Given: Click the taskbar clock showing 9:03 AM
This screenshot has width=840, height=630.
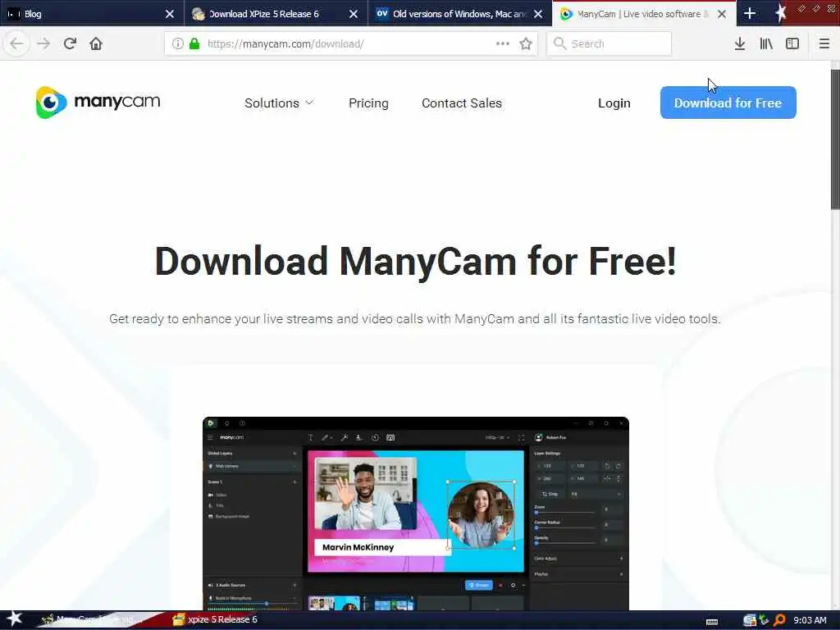Looking at the screenshot, I should (x=810, y=620).
